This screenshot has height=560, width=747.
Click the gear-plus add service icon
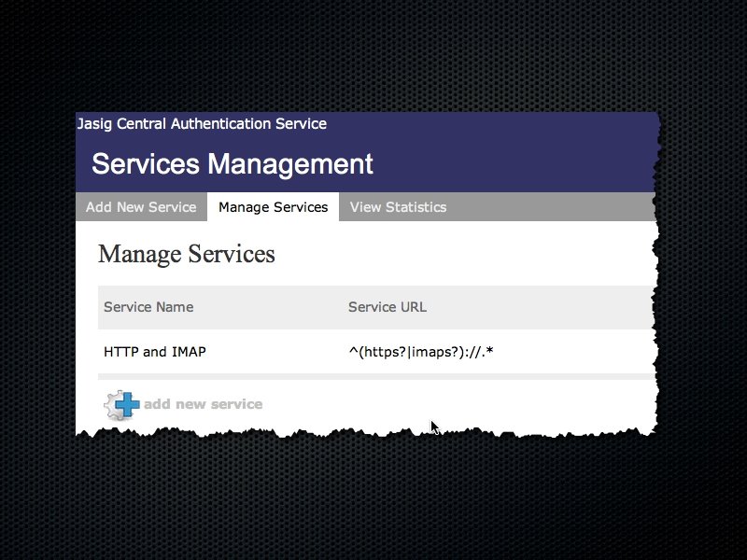[x=120, y=404]
